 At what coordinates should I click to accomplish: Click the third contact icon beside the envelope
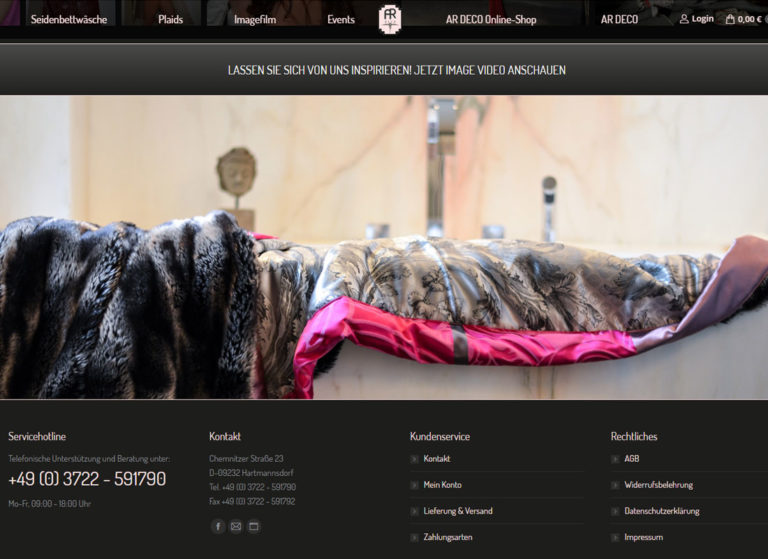click(x=254, y=526)
